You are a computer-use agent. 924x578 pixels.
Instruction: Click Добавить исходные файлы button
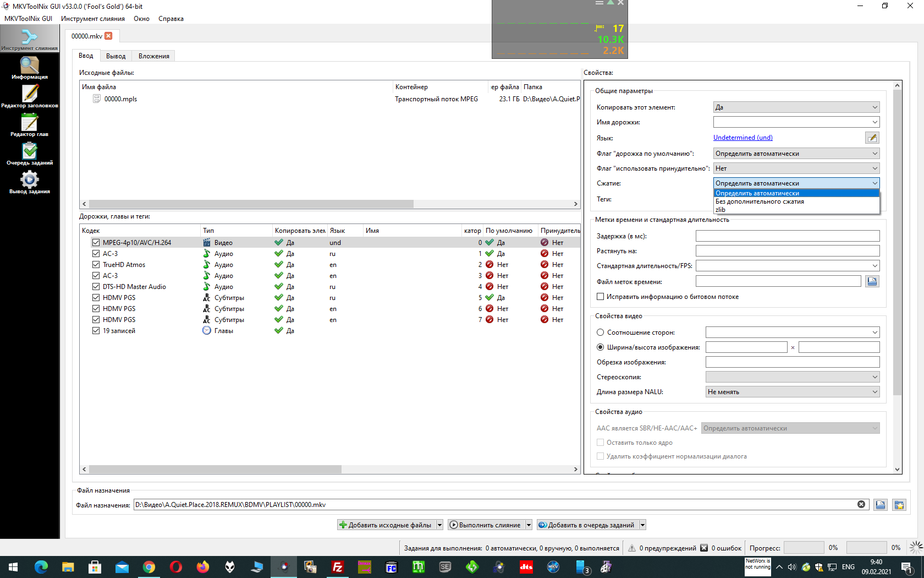click(387, 525)
